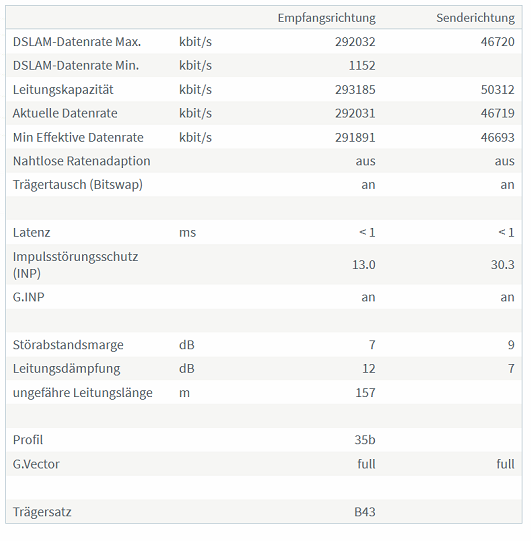Click Aktuelle Datenrate downstream value 292031

pos(355,114)
